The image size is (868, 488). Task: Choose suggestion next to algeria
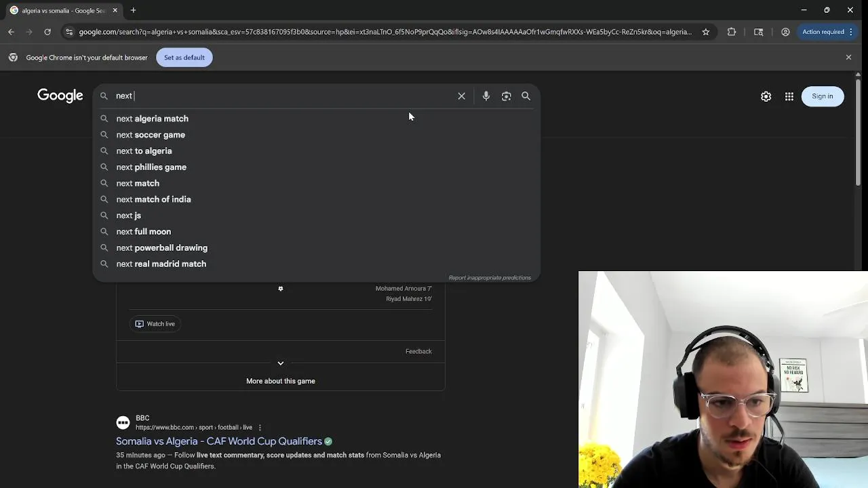[316, 151]
